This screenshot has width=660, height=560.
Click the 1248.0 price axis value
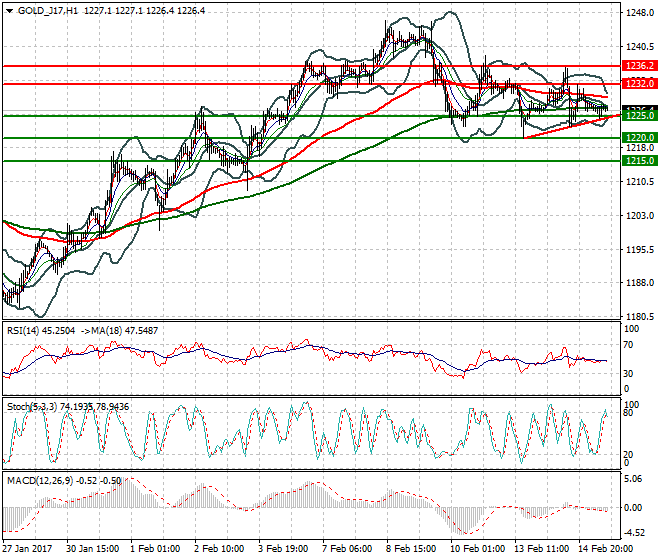pos(640,13)
